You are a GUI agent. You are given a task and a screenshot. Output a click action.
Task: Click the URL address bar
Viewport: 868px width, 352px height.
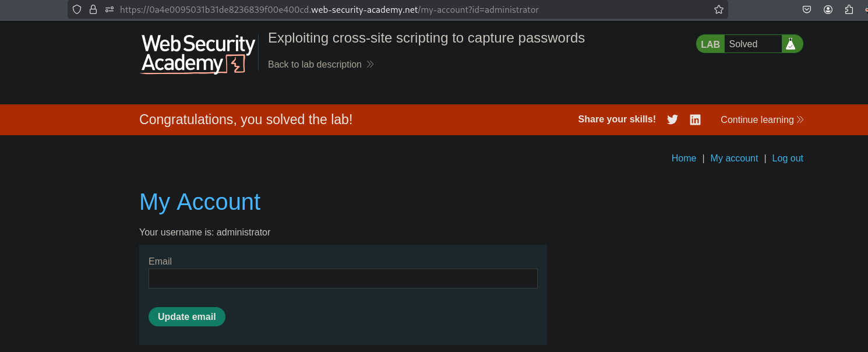(x=408, y=9)
